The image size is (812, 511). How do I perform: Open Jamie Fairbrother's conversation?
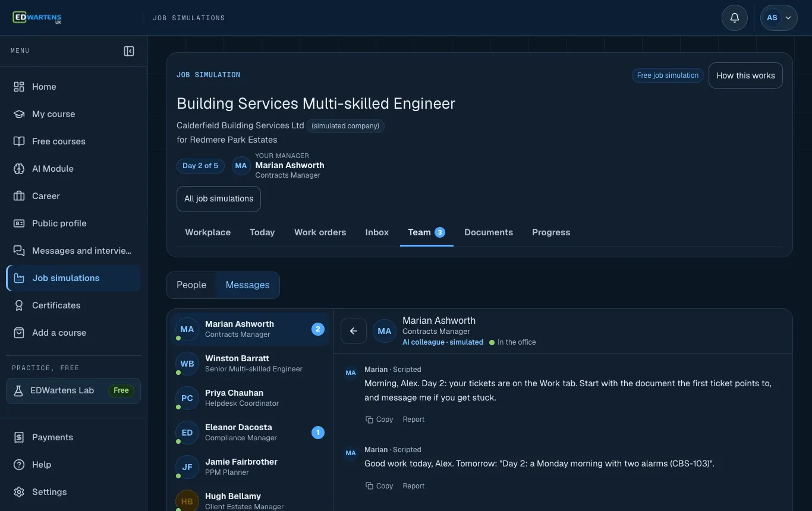250,467
